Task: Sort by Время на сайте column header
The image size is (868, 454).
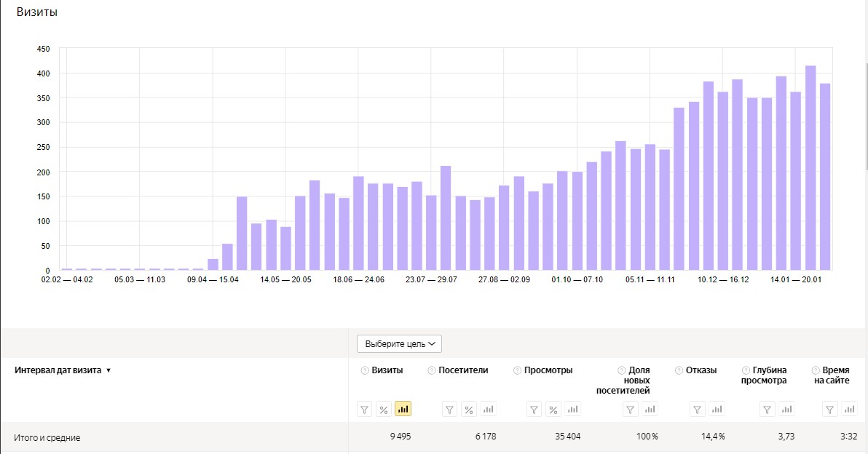Action: [832, 375]
